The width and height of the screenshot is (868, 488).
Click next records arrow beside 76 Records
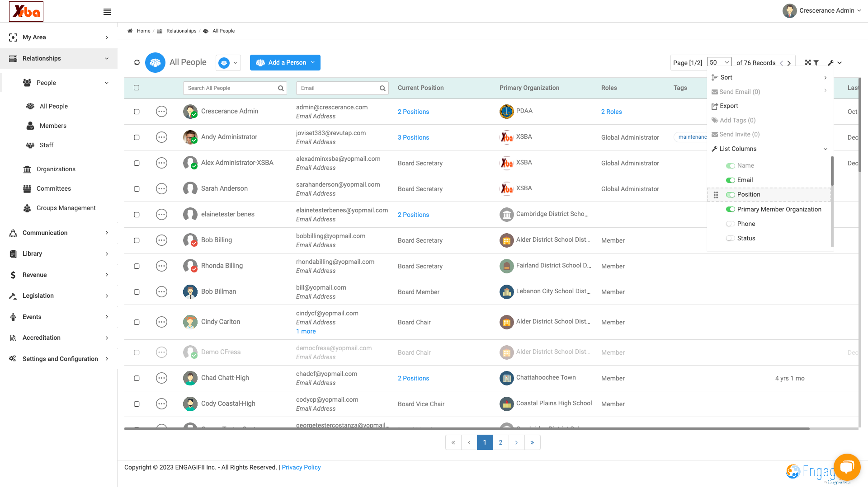789,63
